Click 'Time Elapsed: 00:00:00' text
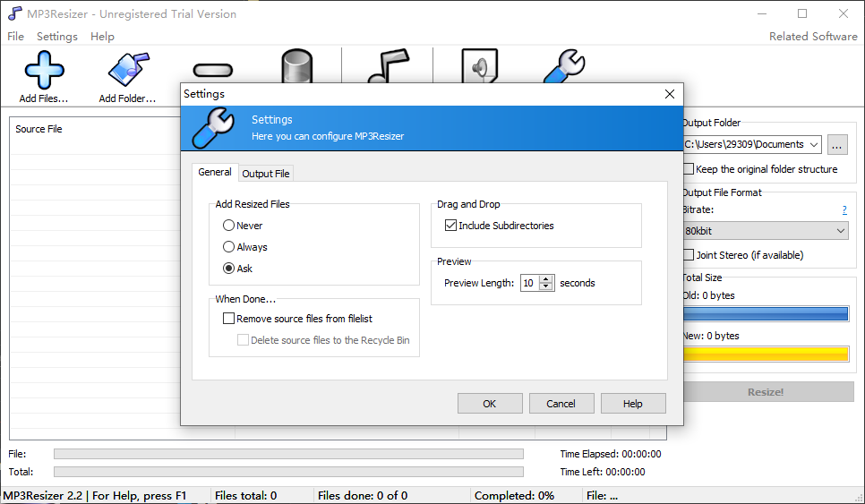The height and width of the screenshot is (504, 865). pos(611,454)
